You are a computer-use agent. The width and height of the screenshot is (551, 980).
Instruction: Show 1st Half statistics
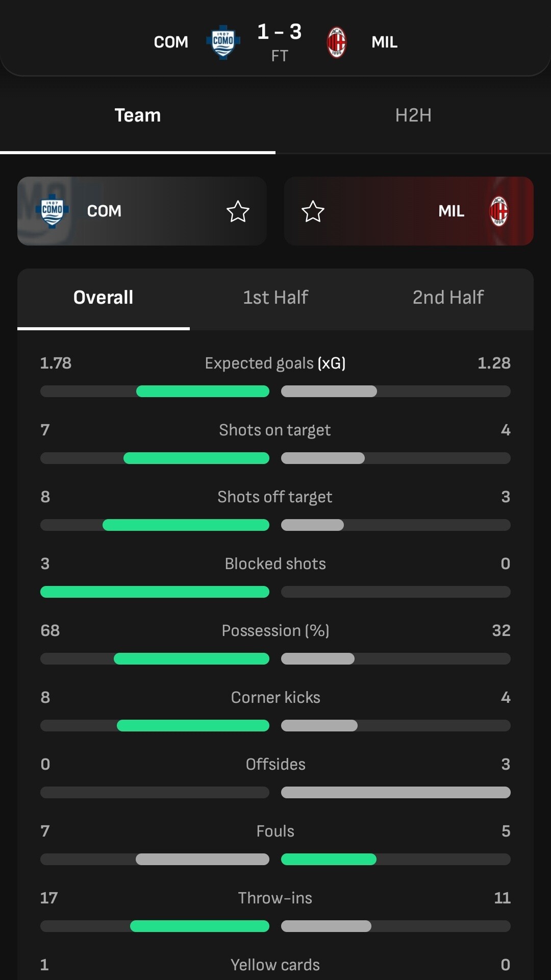click(275, 298)
